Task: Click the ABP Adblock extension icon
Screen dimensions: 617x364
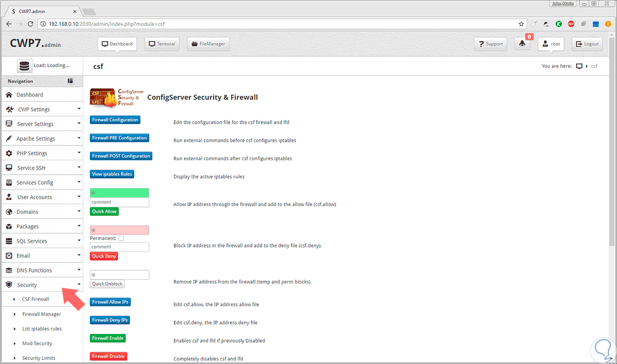Action: pos(571,24)
